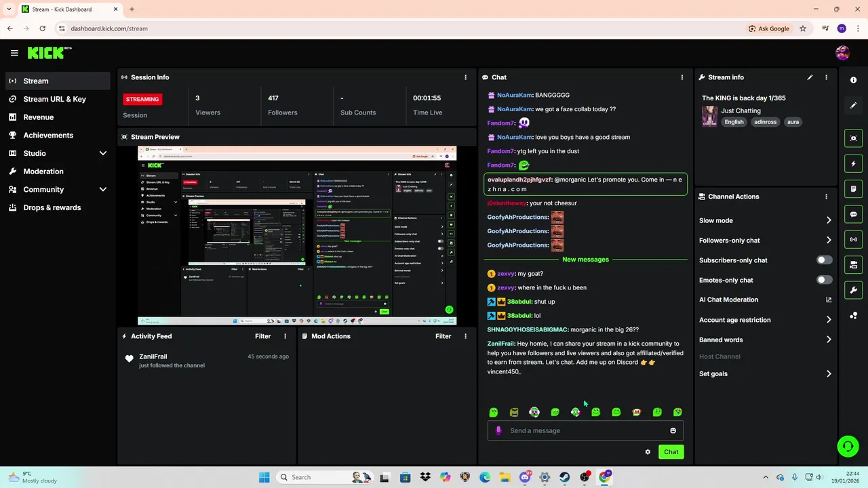Toggle Emotes-only chat switch
The image size is (868, 488).
click(x=824, y=280)
